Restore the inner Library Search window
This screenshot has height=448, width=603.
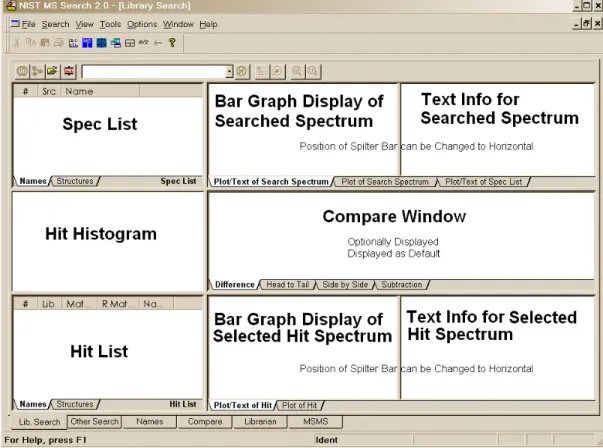pos(586,24)
